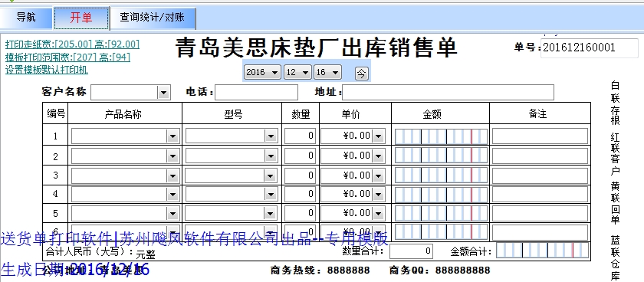The width and height of the screenshot is (644, 282).
Task: Expand 产品名称 dropdown in row 2
Action: click(173, 156)
